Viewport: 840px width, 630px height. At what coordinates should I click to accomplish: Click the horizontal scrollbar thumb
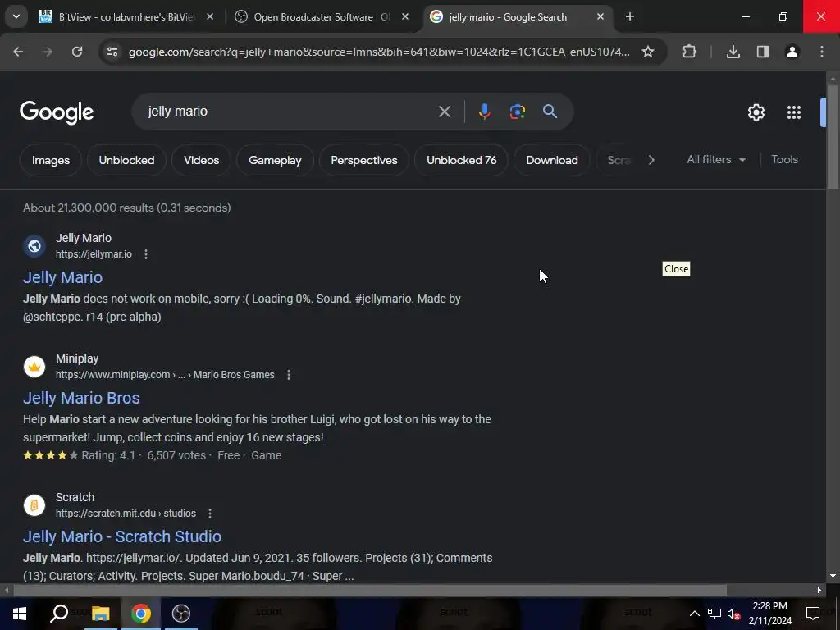point(370,591)
